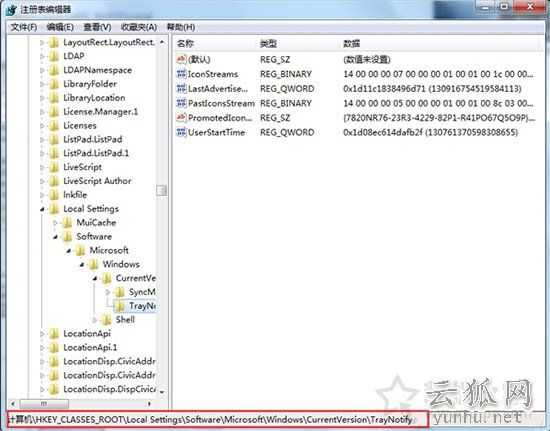The width and height of the screenshot is (550, 431).
Task: Click the tree horizontal scrollbar left arrow
Action: [x=13, y=404]
